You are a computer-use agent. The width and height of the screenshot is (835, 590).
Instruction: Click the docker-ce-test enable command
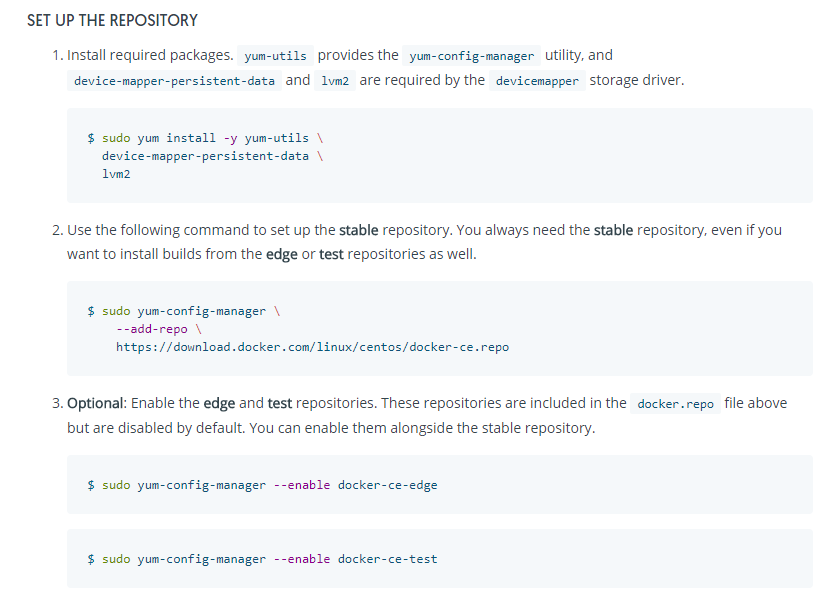pyautogui.click(x=263, y=559)
